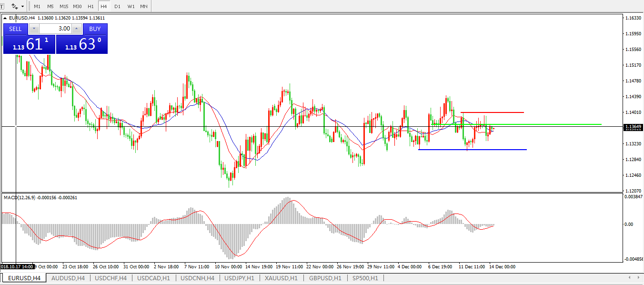Select the W1 weekly timeframe

coord(131,7)
